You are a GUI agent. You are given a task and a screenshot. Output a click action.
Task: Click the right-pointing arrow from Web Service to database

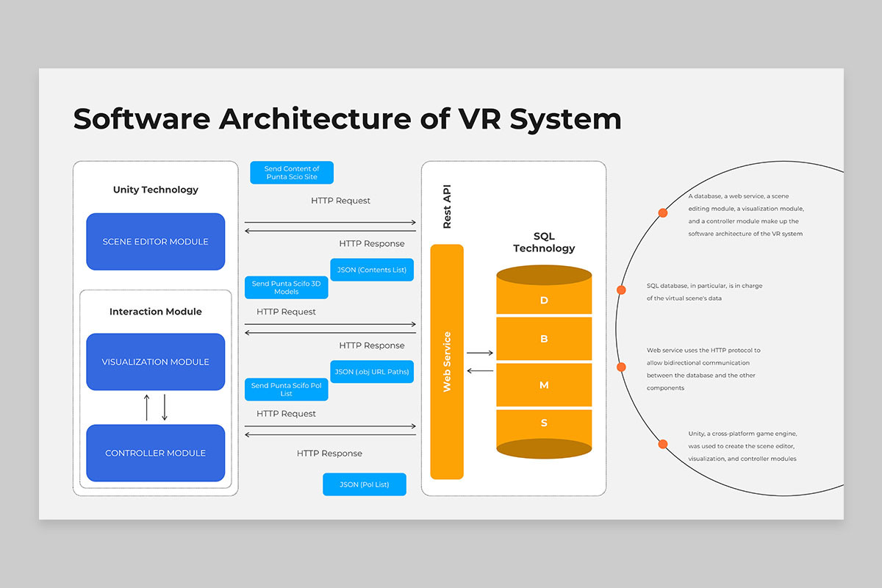tap(480, 353)
